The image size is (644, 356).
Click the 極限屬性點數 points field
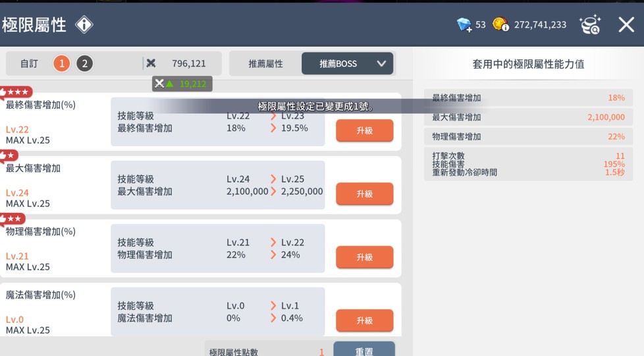tap(267, 349)
